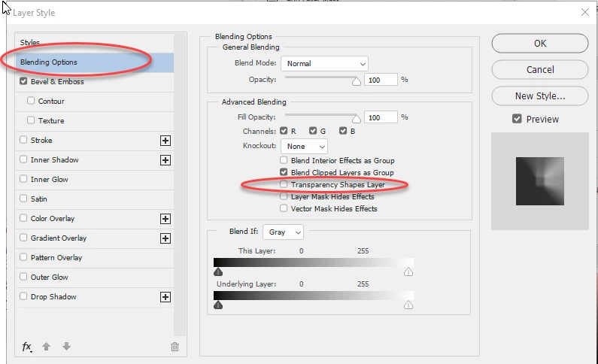Screen dimensions: 598x364
Task: Enable the Color Overlay checkbox
Action: [23, 217]
